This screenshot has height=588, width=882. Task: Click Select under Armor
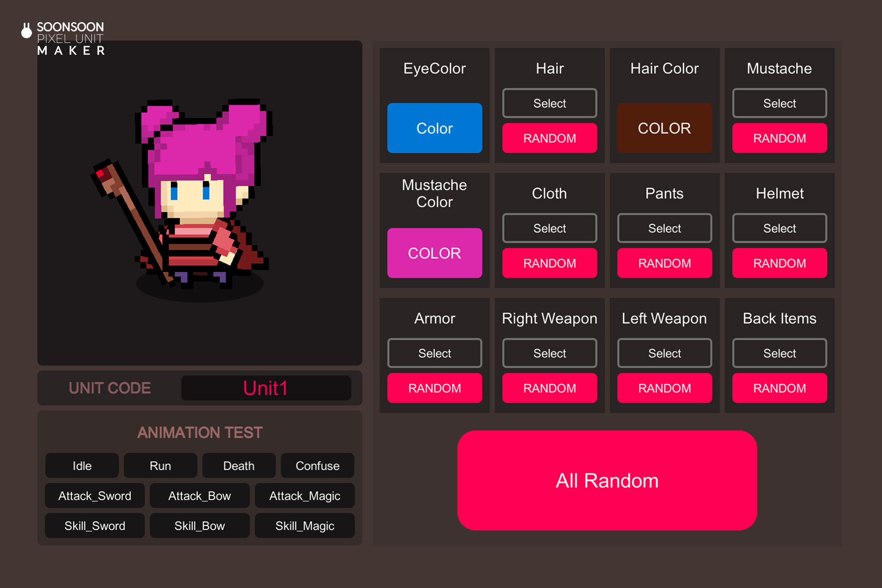(435, 353)
